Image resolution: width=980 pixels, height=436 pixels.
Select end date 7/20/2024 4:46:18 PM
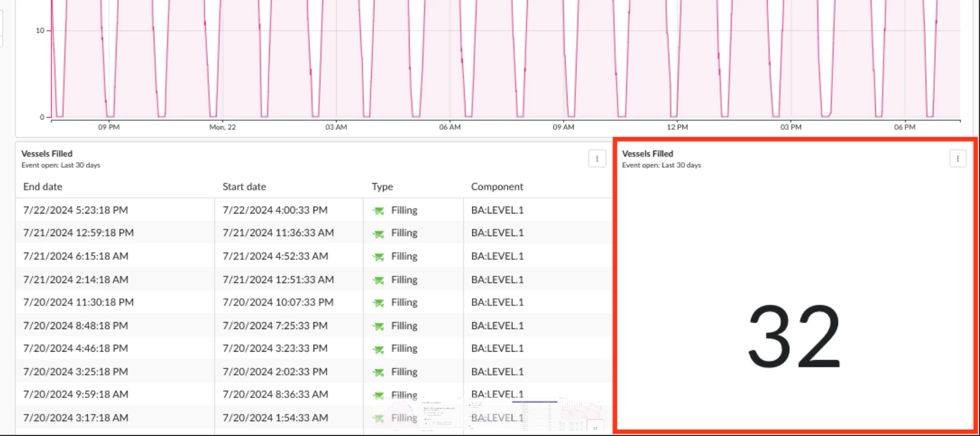75,348
